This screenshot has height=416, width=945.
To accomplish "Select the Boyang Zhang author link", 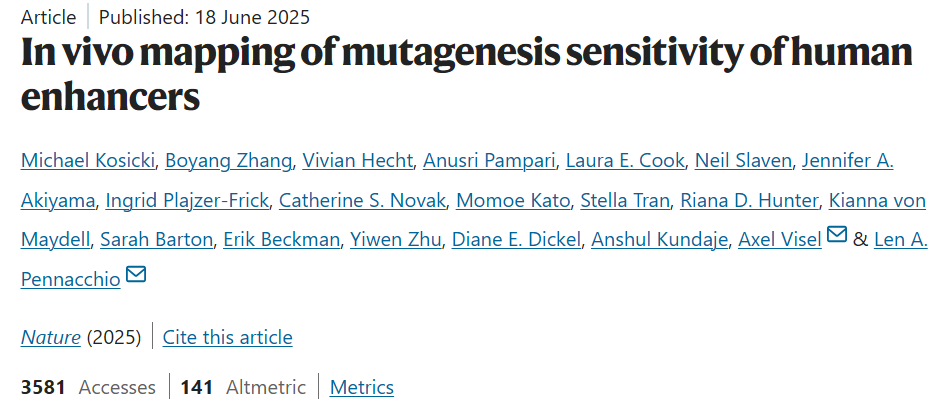I will click(x=228, y=160).
